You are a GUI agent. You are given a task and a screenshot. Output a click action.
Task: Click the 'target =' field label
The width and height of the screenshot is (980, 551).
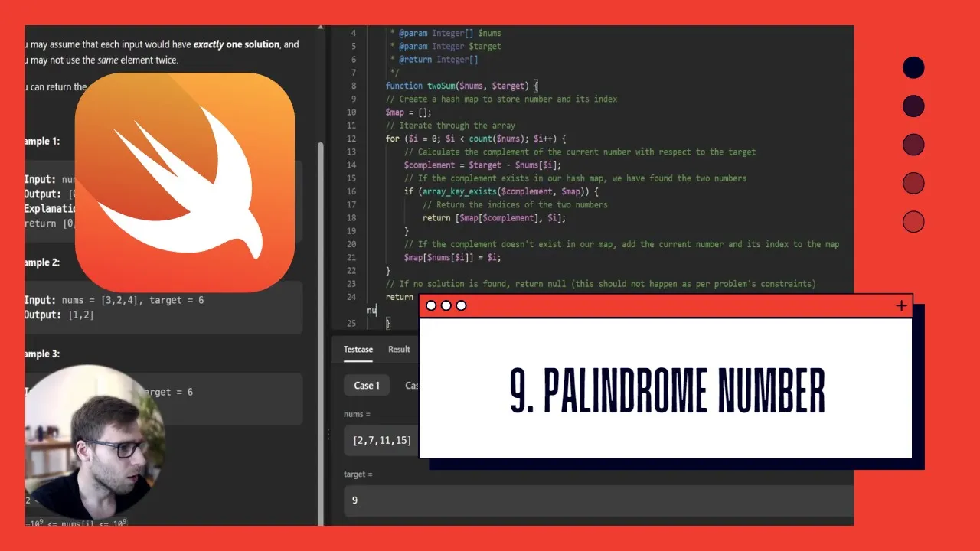tap(358, 474)
